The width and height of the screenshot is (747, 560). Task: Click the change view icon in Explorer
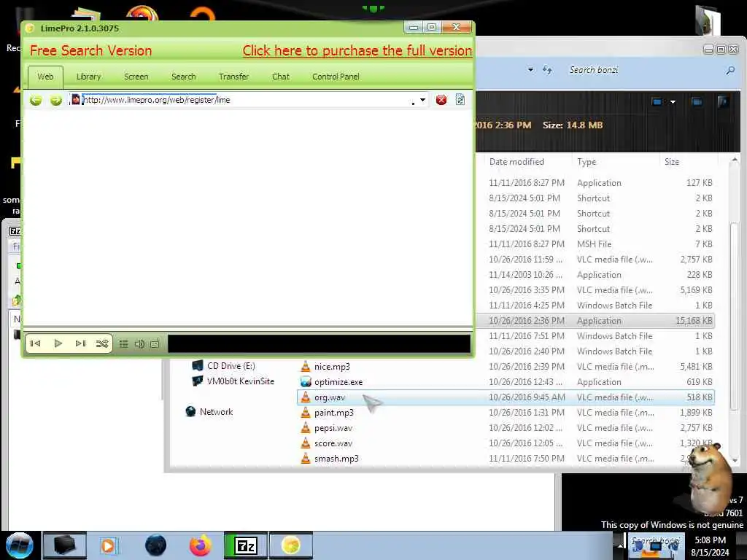pyautogui.click(x=657, y=101)
